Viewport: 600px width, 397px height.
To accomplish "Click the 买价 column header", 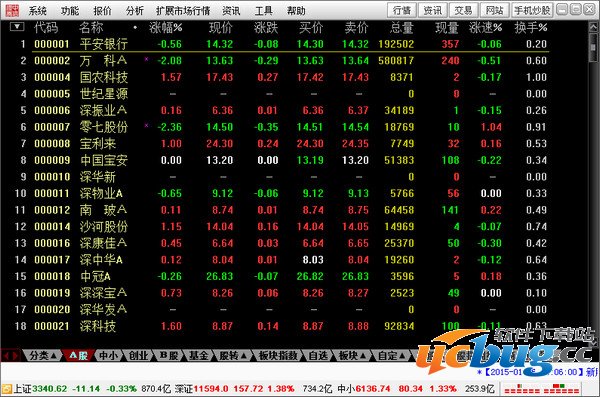I will pyautogui.click(x=311, y=28).
